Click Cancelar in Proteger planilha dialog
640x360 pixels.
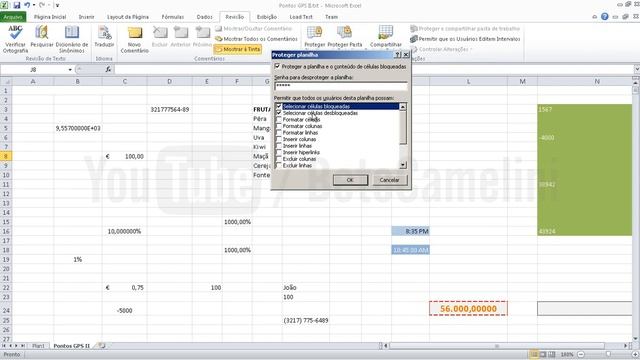click(x=389, y=180)
